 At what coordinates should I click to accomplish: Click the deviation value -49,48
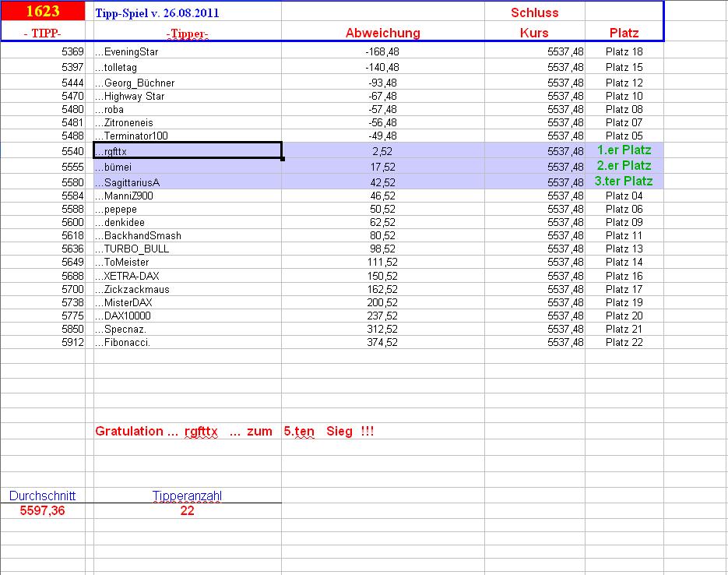(x=383, y=136)
